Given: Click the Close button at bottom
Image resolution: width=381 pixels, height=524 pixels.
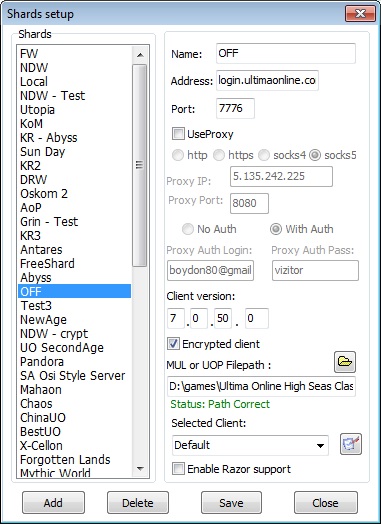Looking at the screenshot, I should coord(326,503).
